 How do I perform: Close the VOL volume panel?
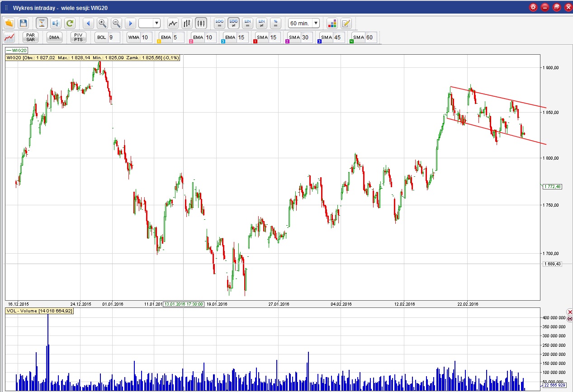569,312
